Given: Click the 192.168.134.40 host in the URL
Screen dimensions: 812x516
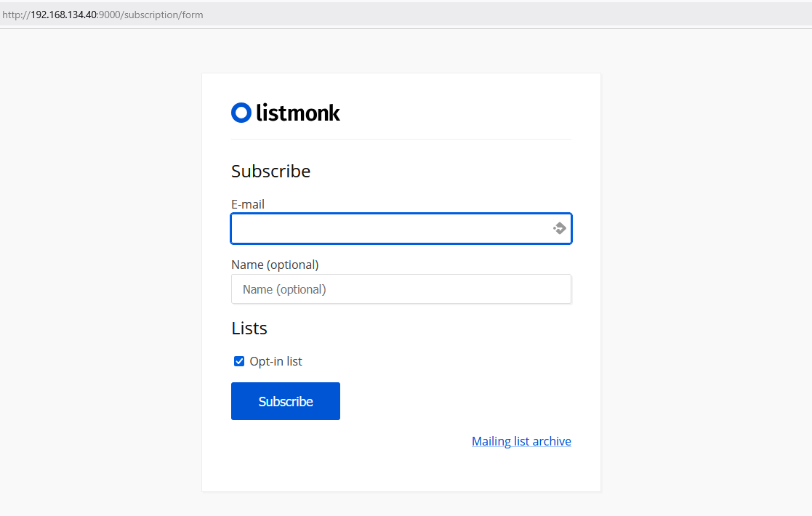Looking at the screenshot, I should click(x=63, y=15).
